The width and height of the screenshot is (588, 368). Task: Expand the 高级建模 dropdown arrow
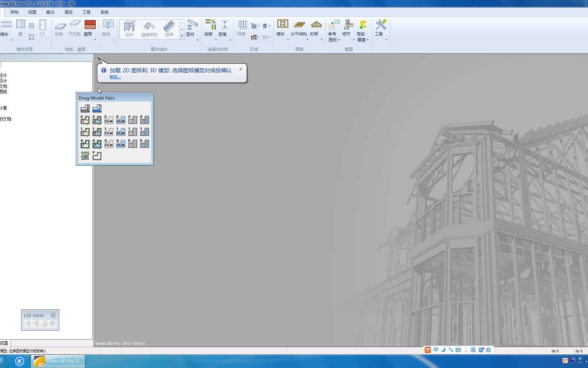coord(368,40)
